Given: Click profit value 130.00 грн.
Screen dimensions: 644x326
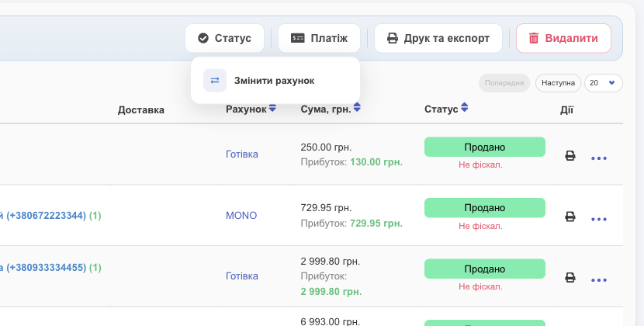Looking at the screenshot, I should pos(376,162).
